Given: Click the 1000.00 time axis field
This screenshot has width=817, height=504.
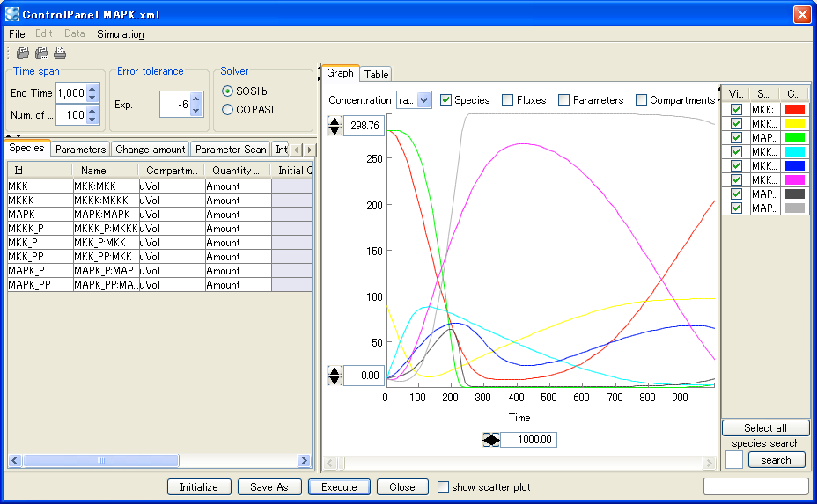Looking at the screenshot, I should click(528, 440).
